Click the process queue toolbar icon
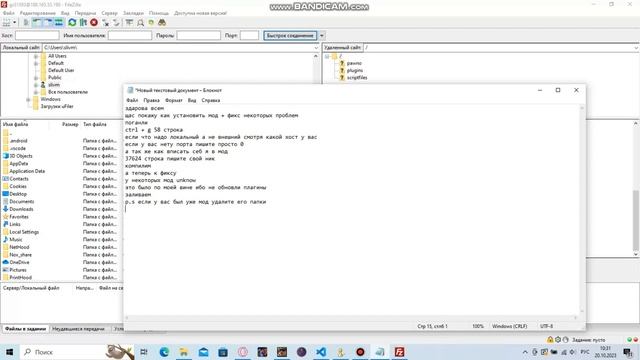The height and width of the screenshot is (360, 640). [83, 22]
